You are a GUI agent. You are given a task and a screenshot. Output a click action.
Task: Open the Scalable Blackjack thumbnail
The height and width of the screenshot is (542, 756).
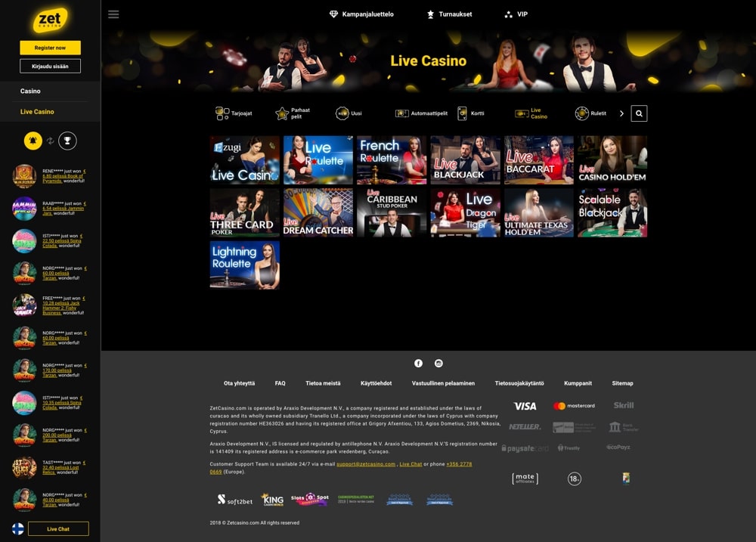(612, 212)
